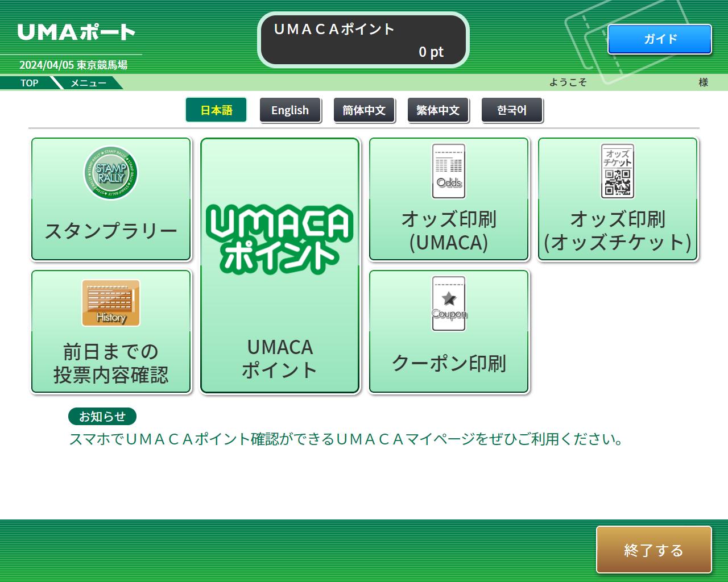Open the ガイド guide button
Screen dimensions: 728x582
660,39
